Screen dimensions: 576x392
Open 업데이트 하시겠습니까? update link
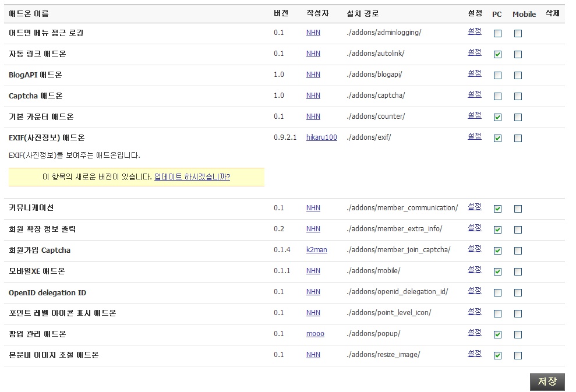click(x=192, y=176)
